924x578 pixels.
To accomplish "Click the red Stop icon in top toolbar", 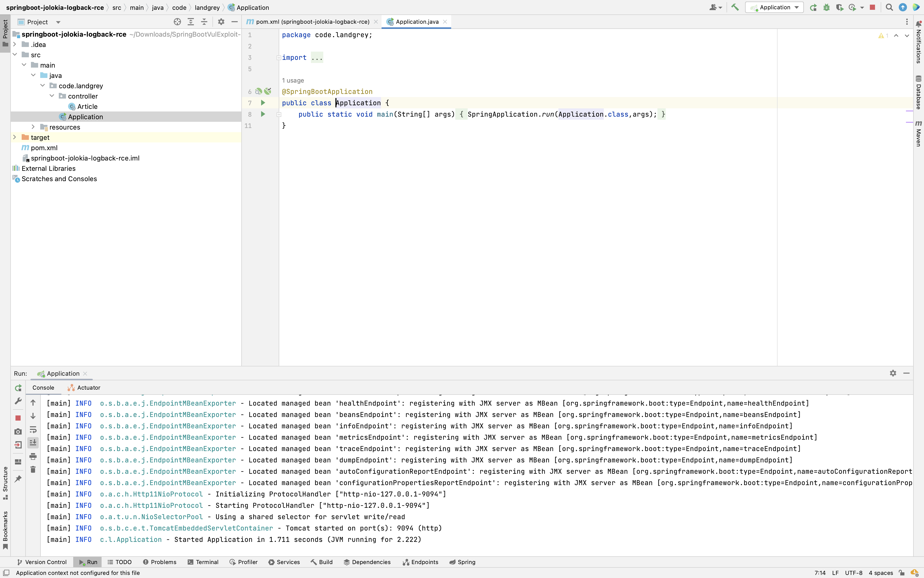I will (x=872, y=7).
